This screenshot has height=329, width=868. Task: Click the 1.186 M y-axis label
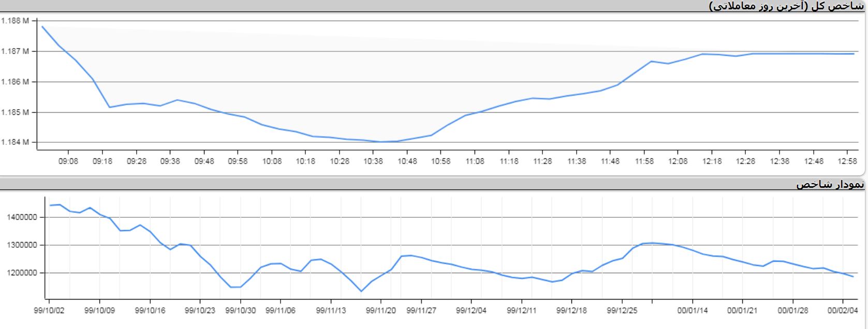14,82
